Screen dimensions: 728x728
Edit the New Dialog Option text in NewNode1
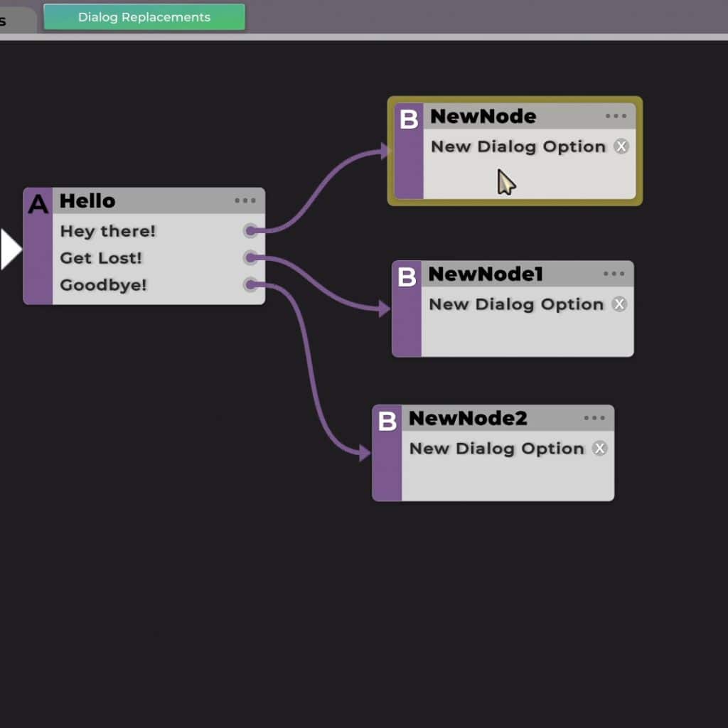click(516, 304)
